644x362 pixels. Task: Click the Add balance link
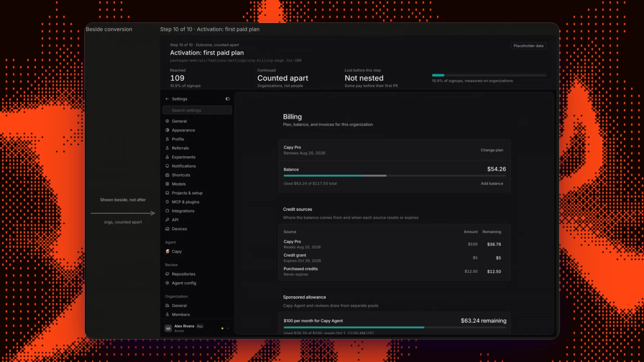(x=492, y=184)
